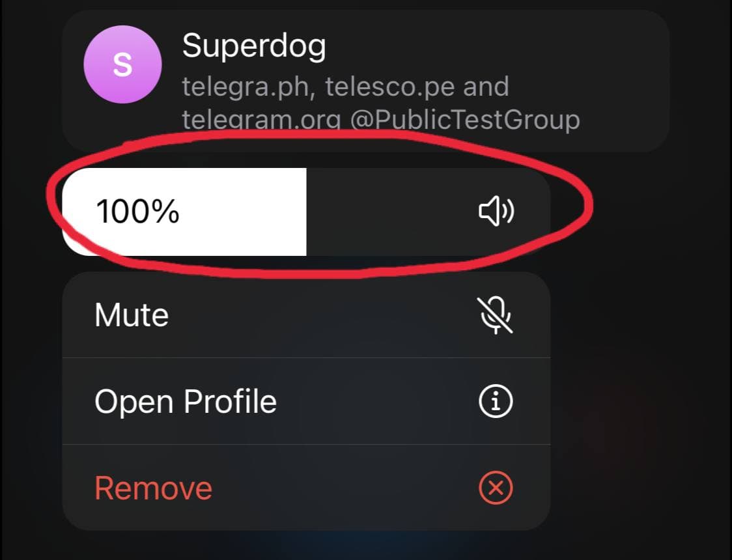Viewport: 732px width, 560px height.
Task: Select the red Remove option
Action: pos(306,488)
